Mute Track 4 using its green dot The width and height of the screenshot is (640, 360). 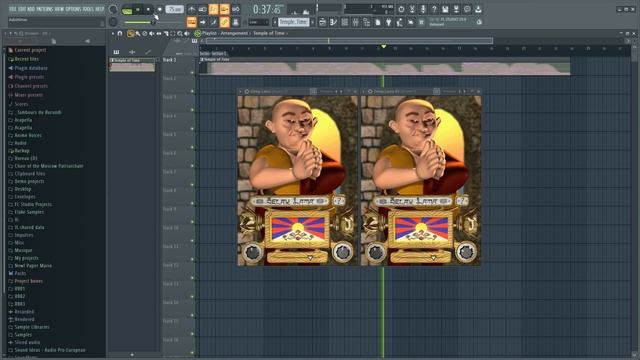point(192,129)
